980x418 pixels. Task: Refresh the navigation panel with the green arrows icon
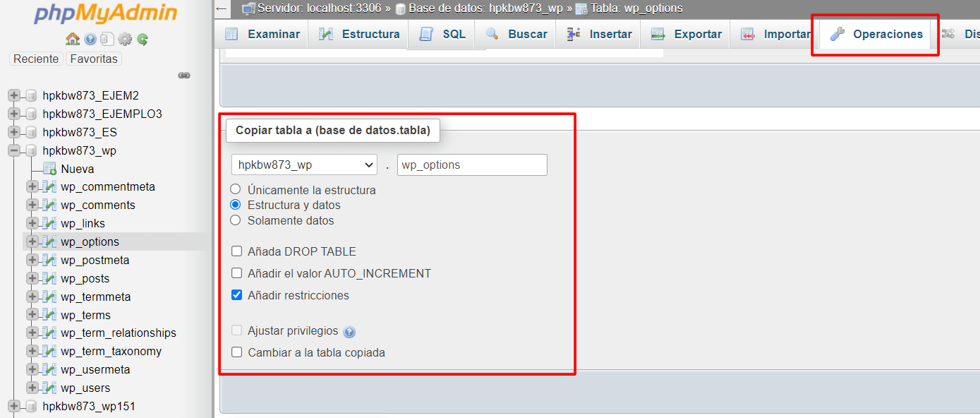(143, 39)
